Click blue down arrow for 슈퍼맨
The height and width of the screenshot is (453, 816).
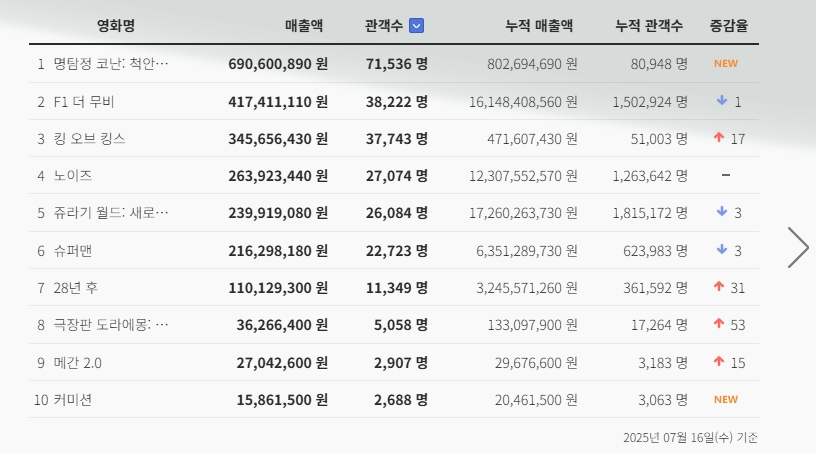pos(721,250)
